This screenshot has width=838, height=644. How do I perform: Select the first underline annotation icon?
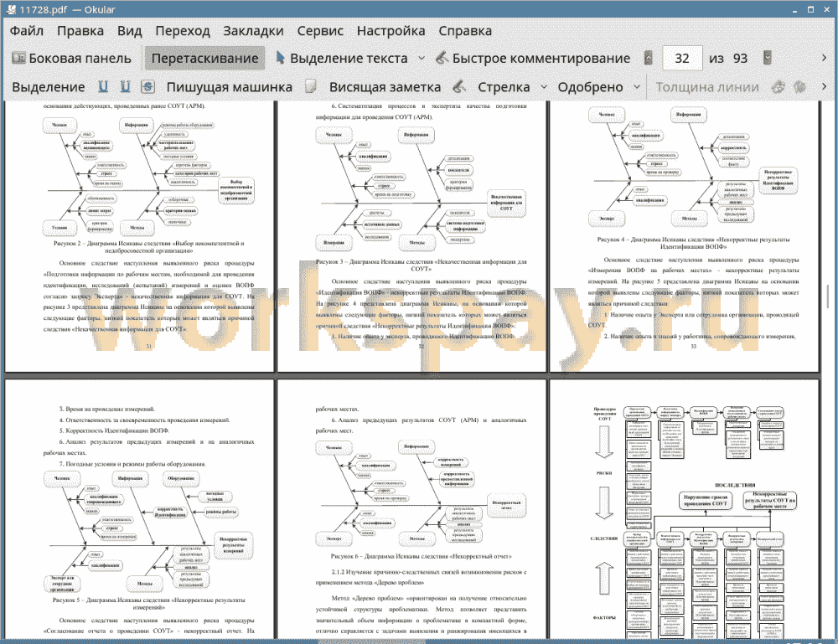(x=103, y=86)
